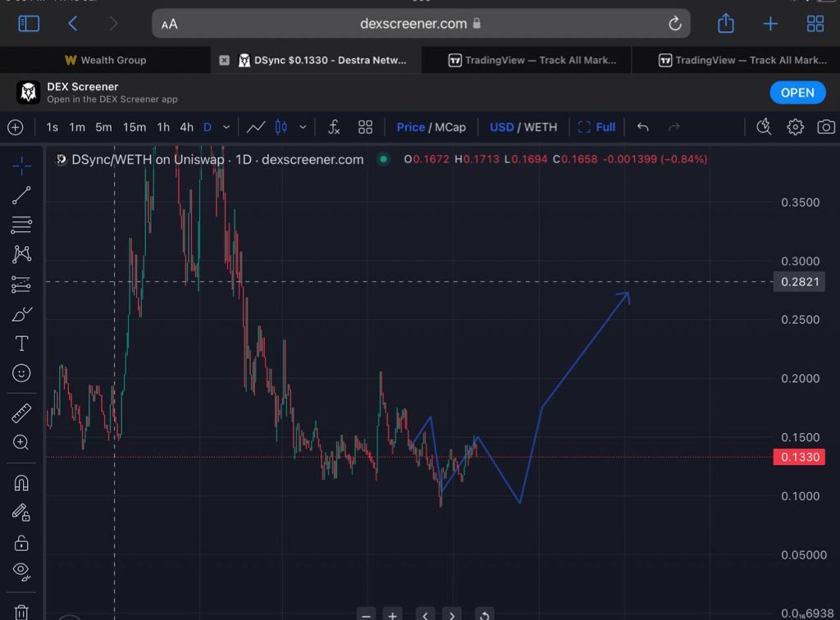This screenshot has width=840, height=620.
Task: Add symbol using plus circle icon
Action: tap(16, 127)
